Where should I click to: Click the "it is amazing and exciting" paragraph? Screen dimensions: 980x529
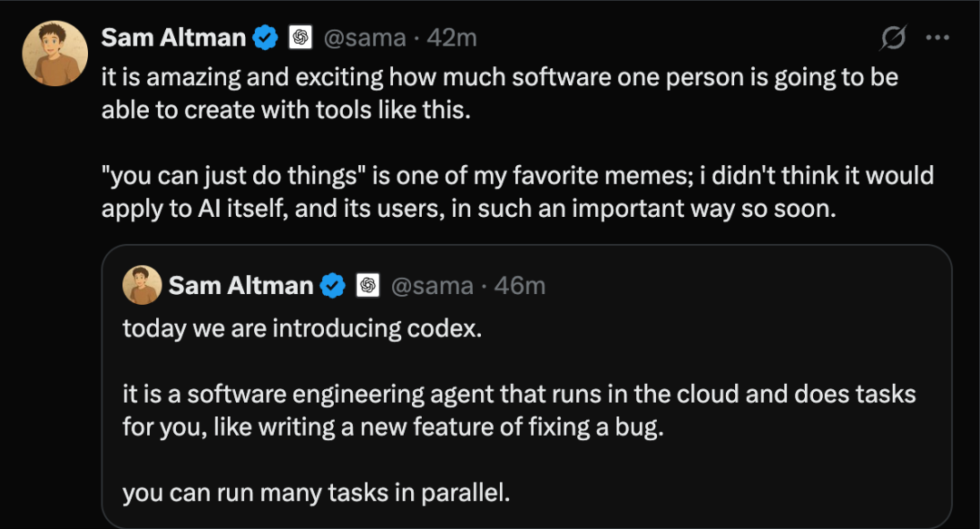click(x=499, y=93)
